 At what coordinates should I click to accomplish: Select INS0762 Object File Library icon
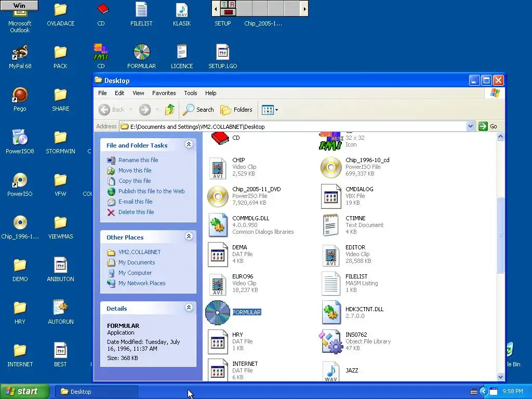331,341
